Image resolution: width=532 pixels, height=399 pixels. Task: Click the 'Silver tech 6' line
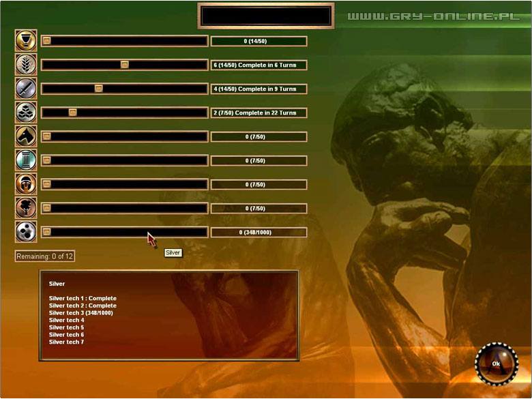pyautogui.click(x=67, y=334)
